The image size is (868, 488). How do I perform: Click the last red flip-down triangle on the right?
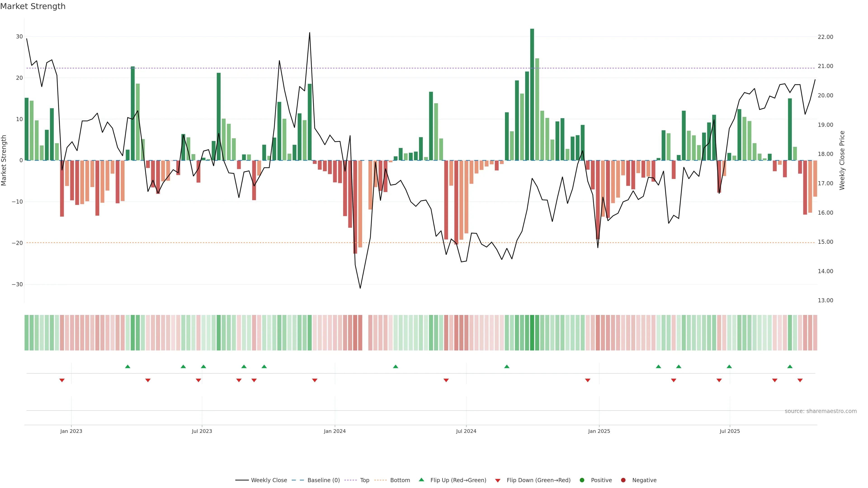click(800, 380)
